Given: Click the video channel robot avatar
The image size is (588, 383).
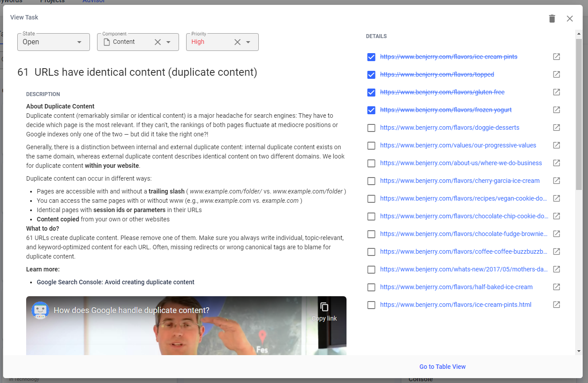Looking at the screenshot, I should coord(40,310).
